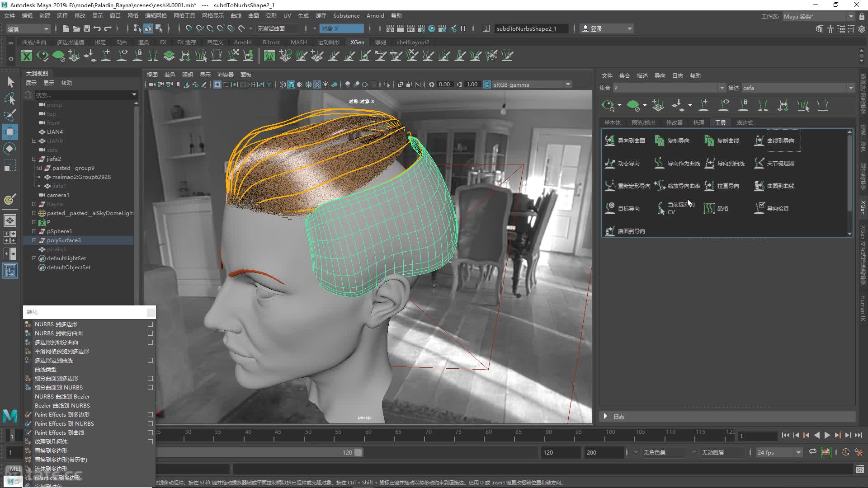Step forward one frame
The width and height of the screenshot is (868, 488).
point(848,435)
